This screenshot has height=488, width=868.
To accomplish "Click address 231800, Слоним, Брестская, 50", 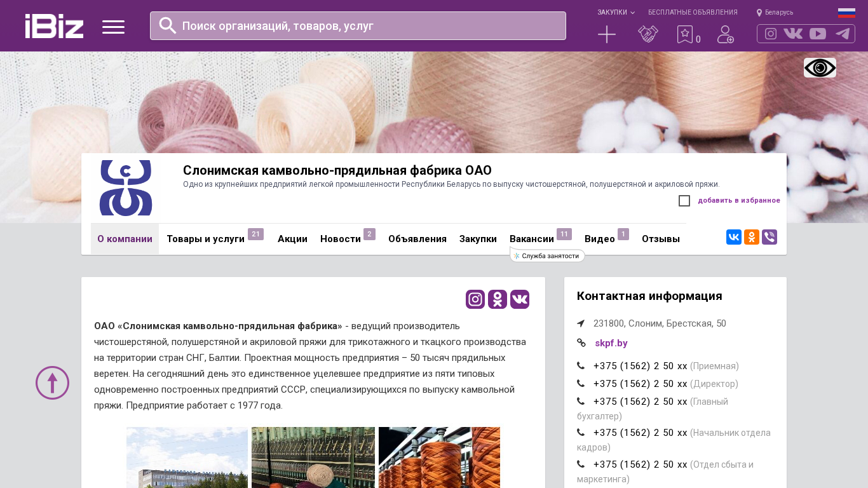I will coord(660,323).
